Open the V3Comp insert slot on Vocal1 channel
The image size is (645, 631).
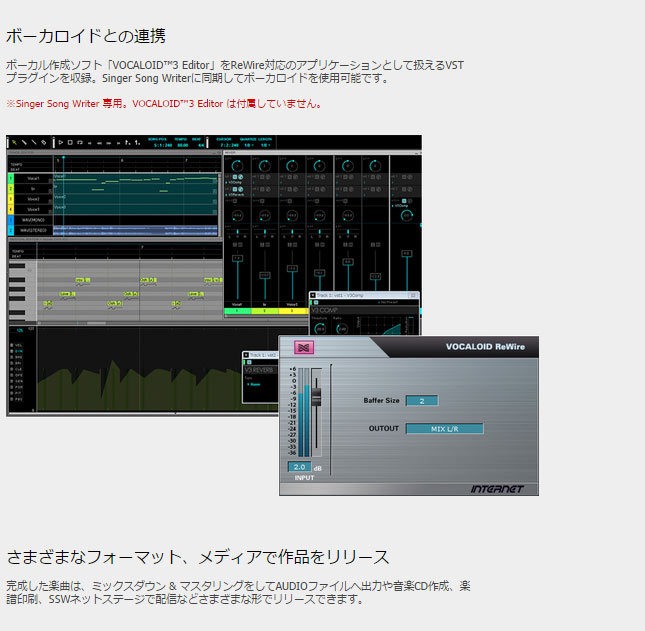(x=234, y=183)
